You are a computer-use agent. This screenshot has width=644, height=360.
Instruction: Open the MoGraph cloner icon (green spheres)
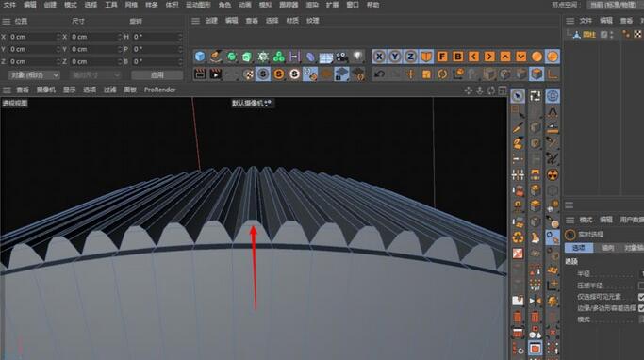click(279, 57)
